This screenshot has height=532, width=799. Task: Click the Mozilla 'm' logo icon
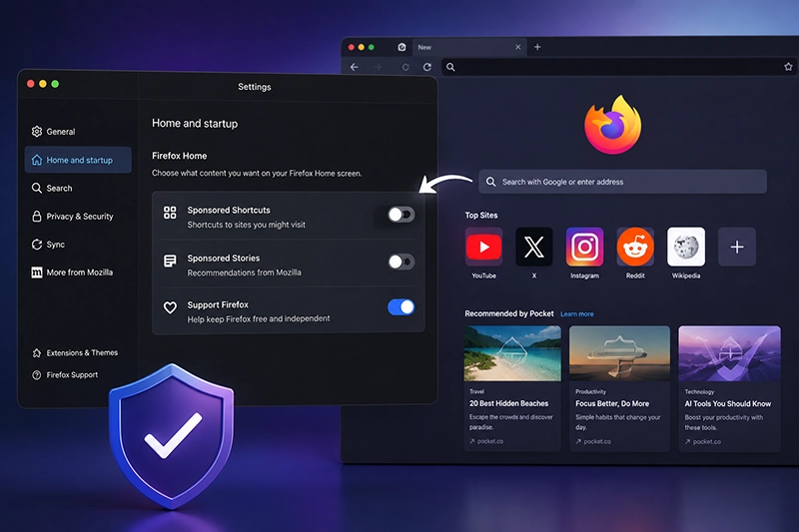tap(37, 272)
